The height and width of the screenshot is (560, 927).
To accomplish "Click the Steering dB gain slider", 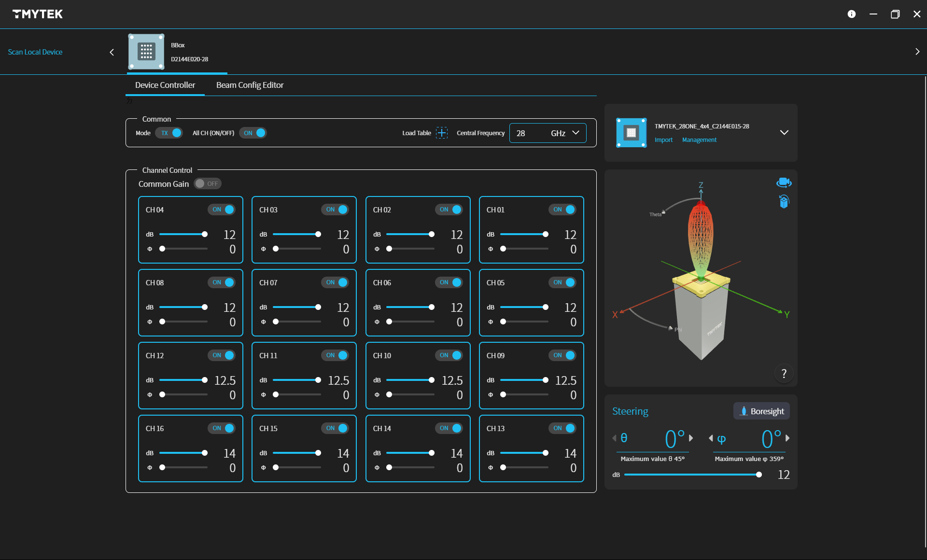I will click(x=691, y=475).
